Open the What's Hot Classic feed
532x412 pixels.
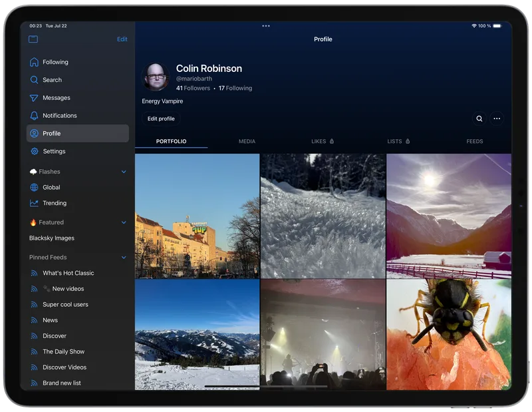(68, 273)
